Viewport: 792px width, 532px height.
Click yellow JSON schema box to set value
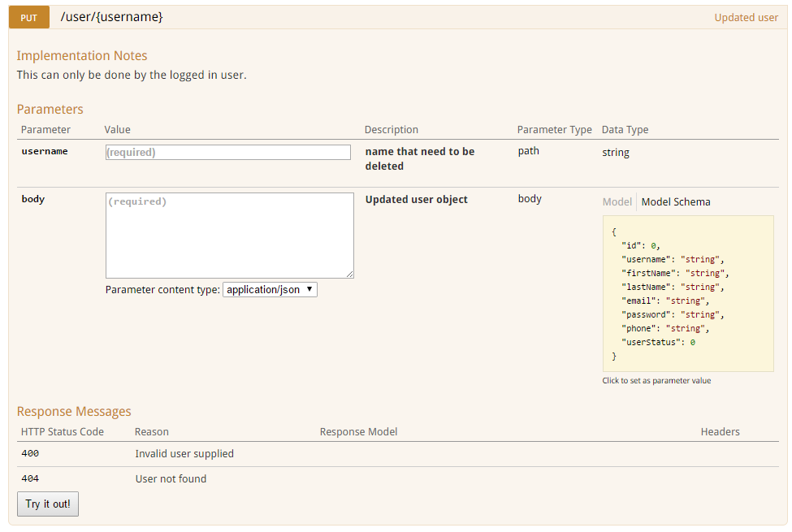coord(687,293)
